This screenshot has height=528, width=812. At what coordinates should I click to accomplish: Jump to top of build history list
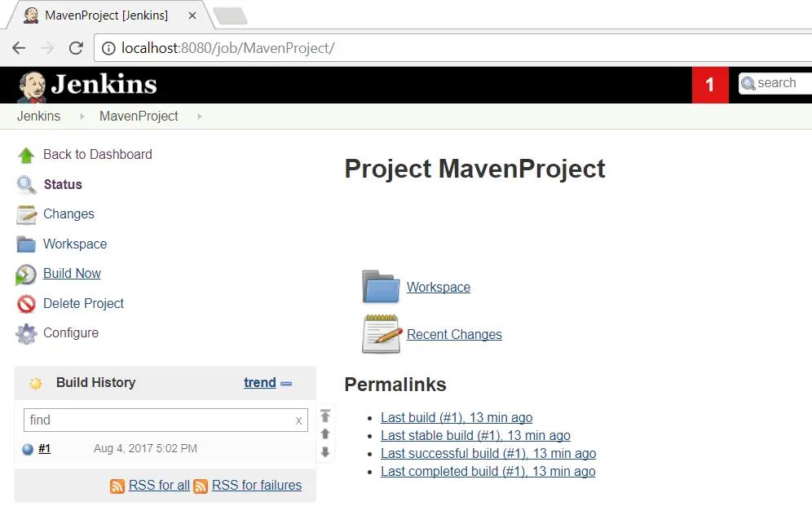click(x=325, y=416)
